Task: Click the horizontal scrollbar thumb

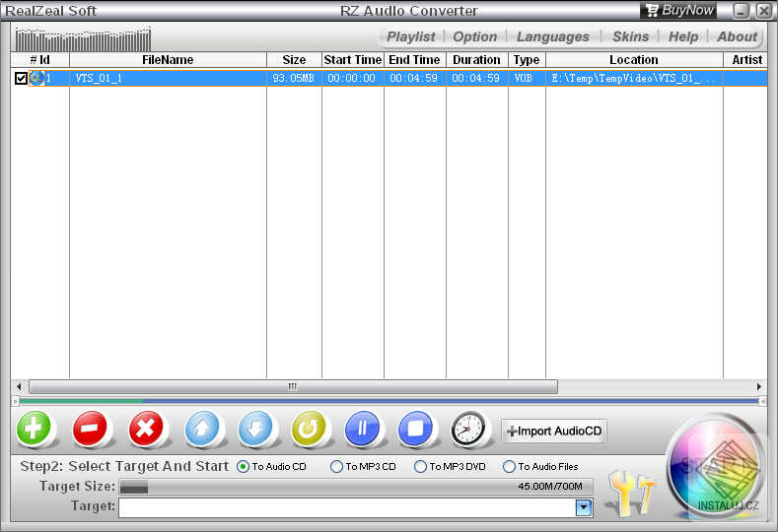Action: point(293,386)
